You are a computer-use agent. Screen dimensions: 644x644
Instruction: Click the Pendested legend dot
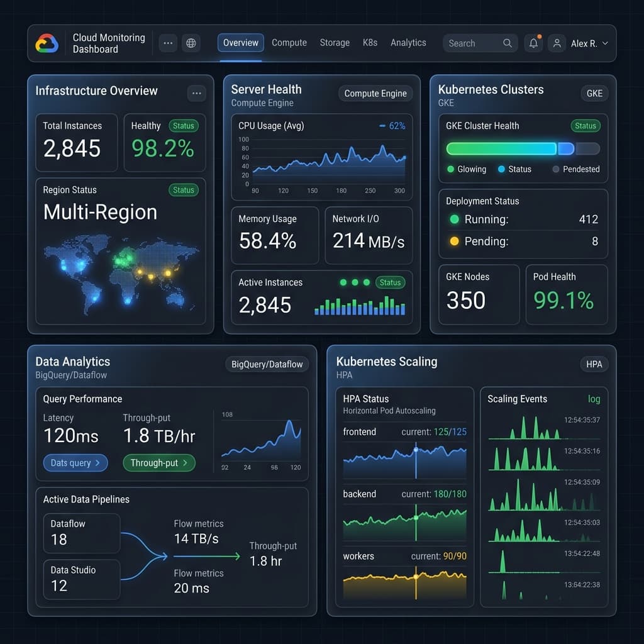coord(556,169)
